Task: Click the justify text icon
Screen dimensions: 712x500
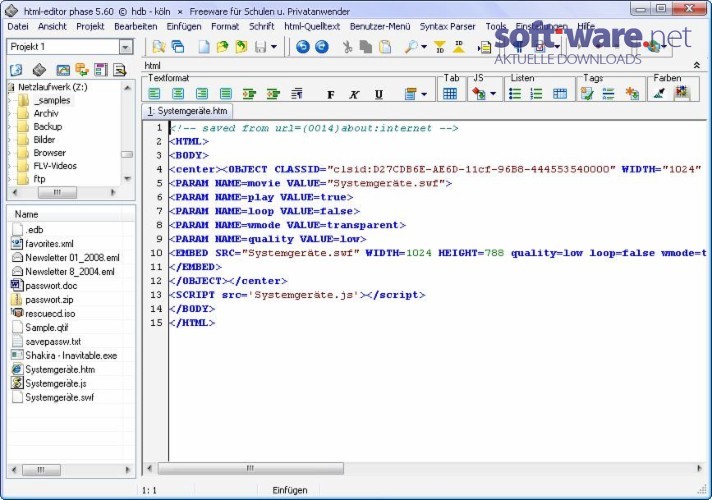Action: 226,94
